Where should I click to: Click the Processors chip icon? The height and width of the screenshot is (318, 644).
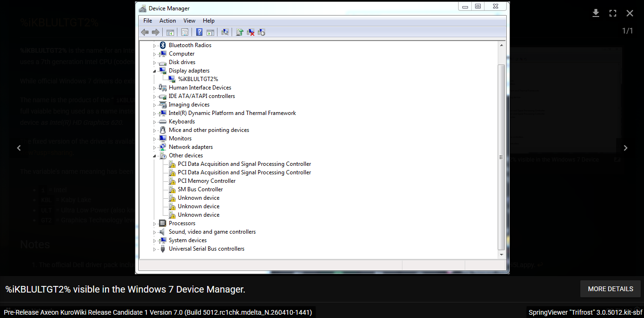click(x=163, y=223)
